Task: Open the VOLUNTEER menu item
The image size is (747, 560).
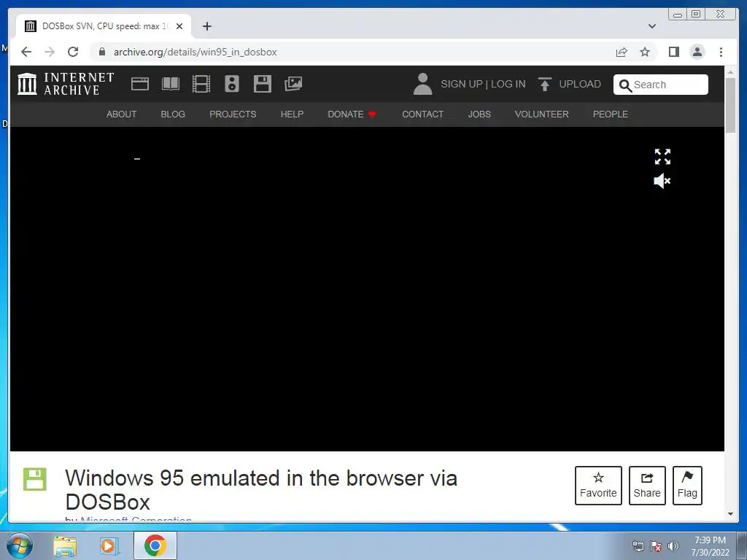Action: (x=542, y=114)
